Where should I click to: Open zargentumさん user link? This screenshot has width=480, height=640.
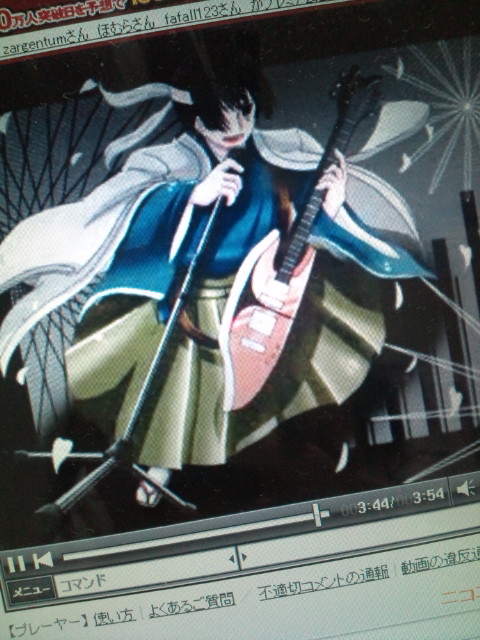click(44, 42)
